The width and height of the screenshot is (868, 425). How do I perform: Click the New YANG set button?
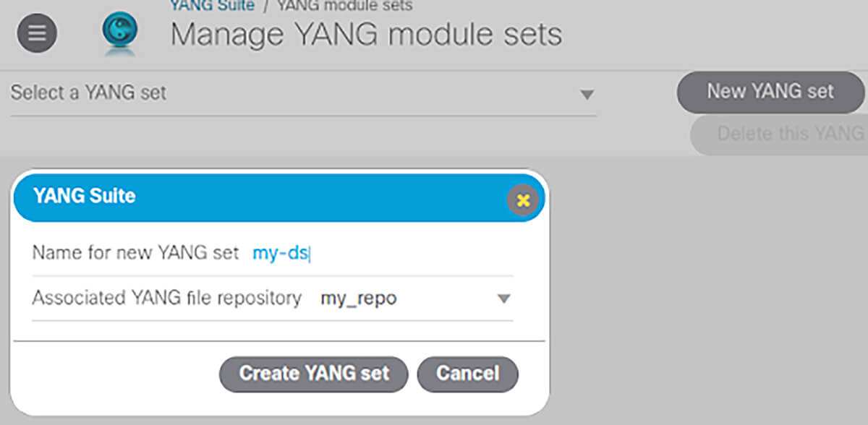coord(769,92)
